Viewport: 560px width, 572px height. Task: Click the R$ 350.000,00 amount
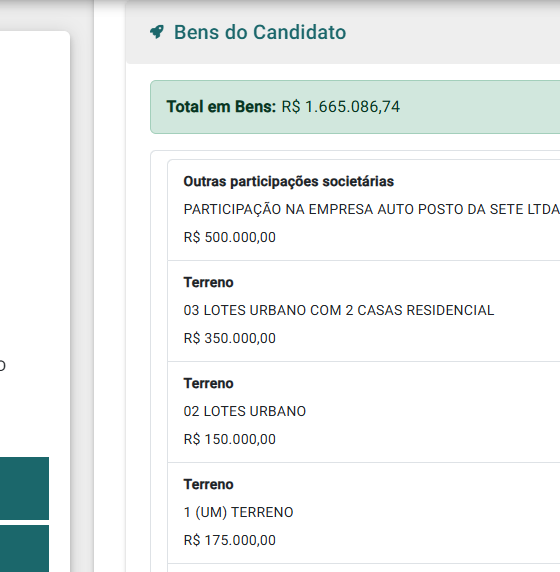pos(229,338)
